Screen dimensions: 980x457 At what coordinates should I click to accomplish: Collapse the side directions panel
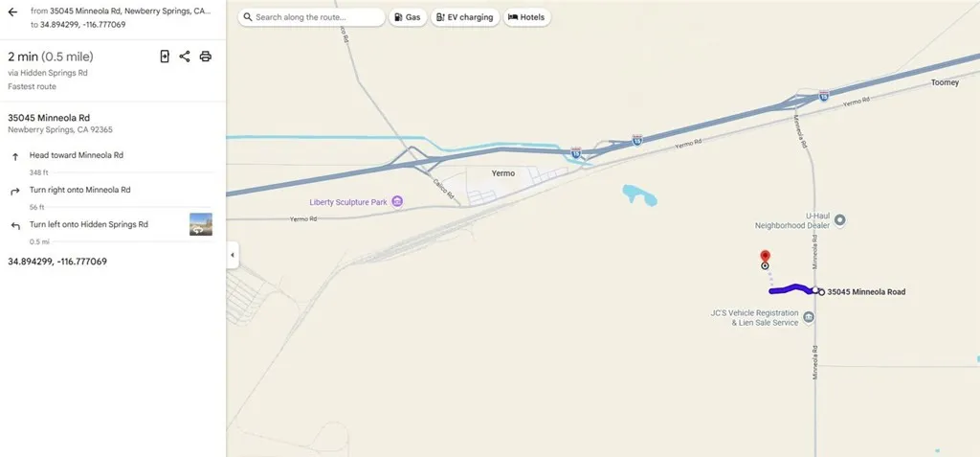[x=233, y=255]
